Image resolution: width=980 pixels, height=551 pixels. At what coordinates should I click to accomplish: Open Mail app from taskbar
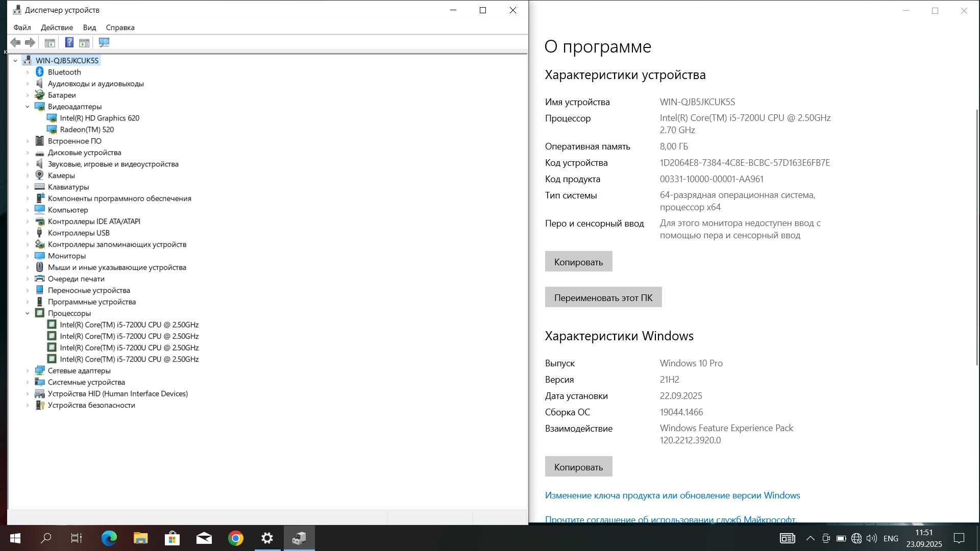pyautogui.click(x=204, y=538)
